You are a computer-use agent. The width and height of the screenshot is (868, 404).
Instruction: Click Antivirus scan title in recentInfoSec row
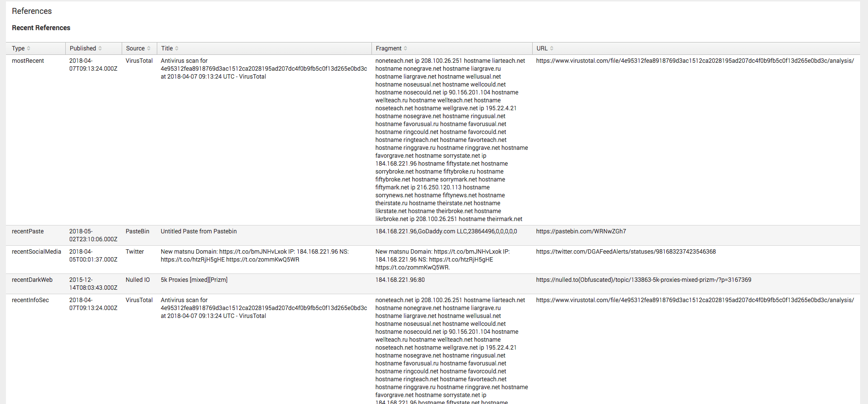[x=264, y=308]
